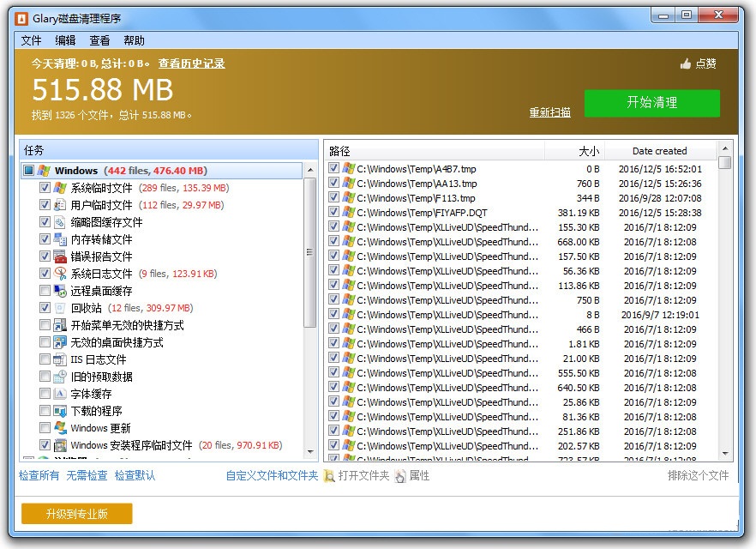The image size is (756, 549).
Task: Click file icon of A4B7.tmp row
Action: [349, 168]
